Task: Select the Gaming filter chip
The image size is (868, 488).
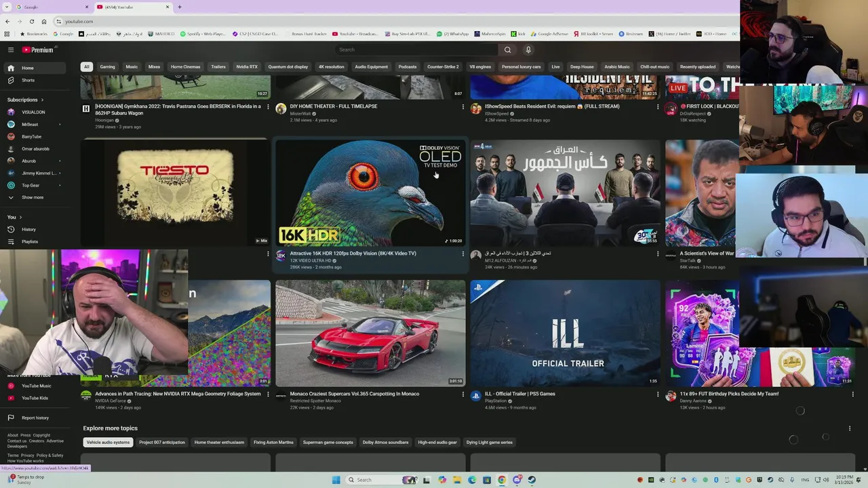Action: (x=107, y=66)
